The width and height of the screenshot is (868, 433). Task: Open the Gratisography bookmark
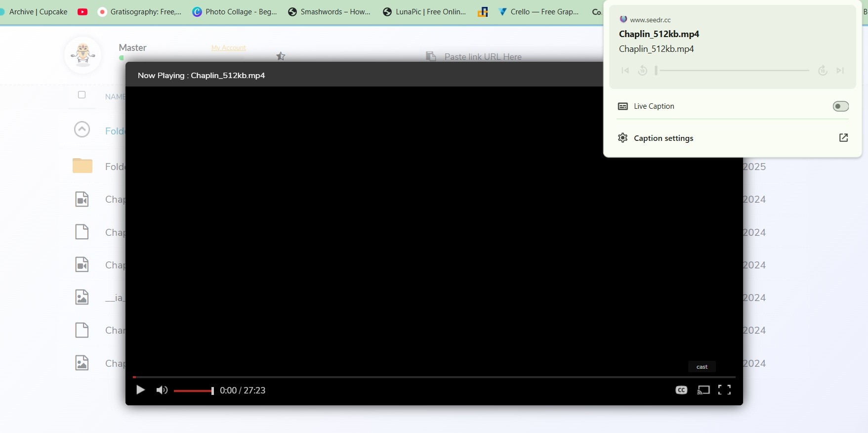(x=140, y=12)
